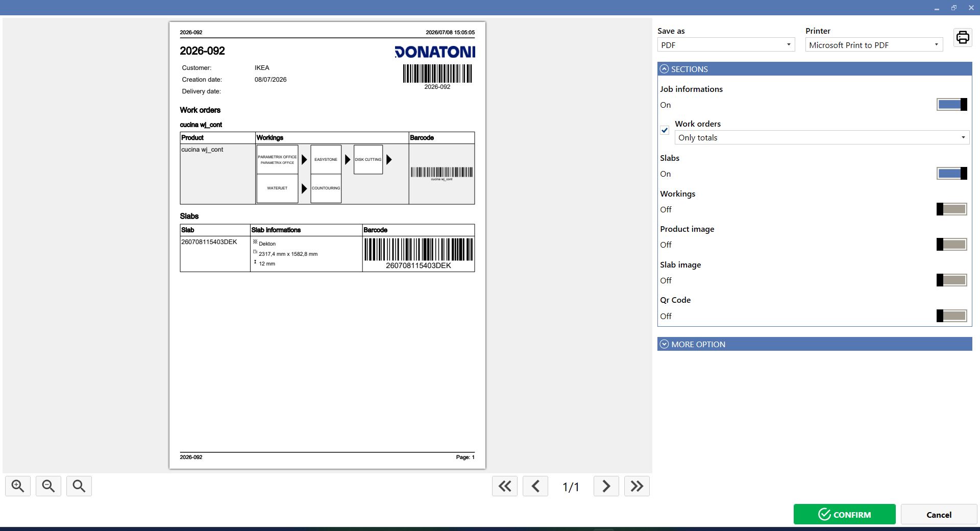The height and width of the screenshot is (531, 980).
Task: Reset zoom with the plain magnifier icon
Action: 79,486
